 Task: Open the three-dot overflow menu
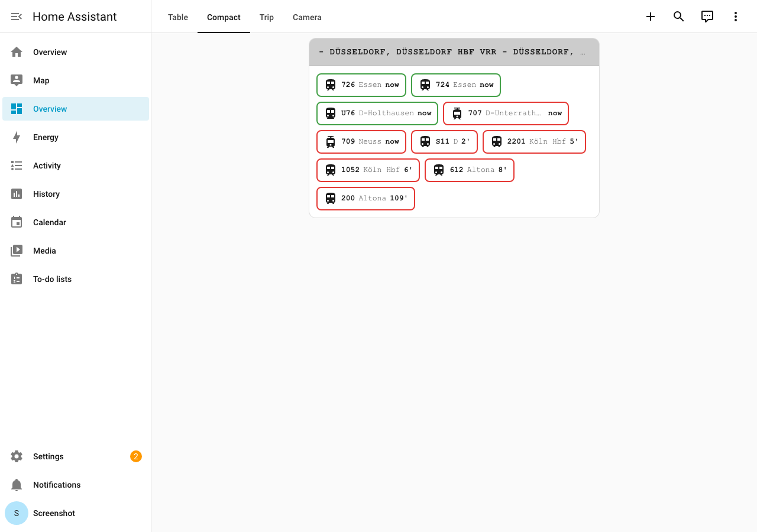pos(736,17)
